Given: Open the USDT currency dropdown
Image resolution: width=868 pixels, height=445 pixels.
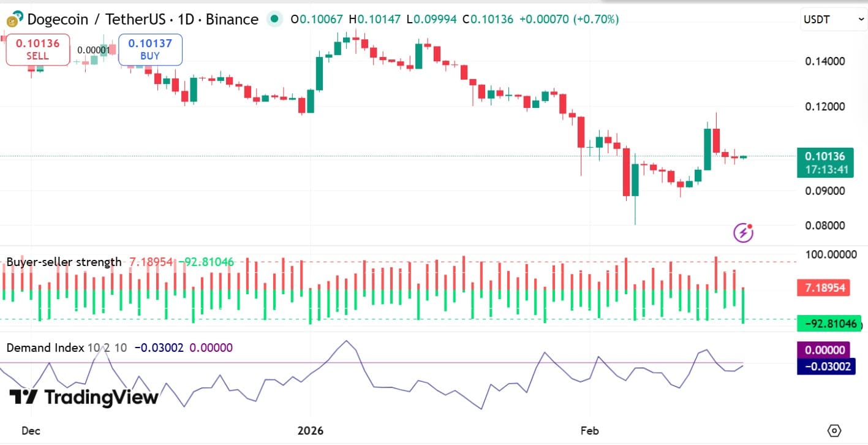Looking at the screenshot, I should coord(833,20).
